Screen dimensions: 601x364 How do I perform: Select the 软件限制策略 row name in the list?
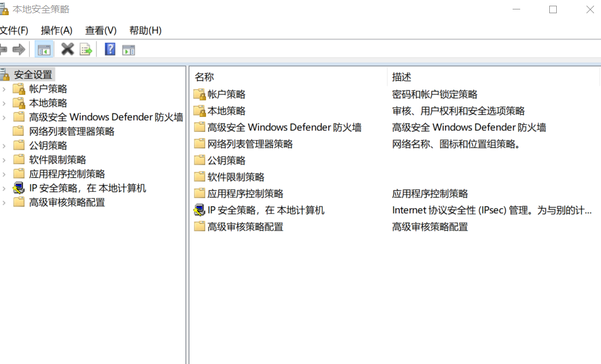tap(235, 177)
